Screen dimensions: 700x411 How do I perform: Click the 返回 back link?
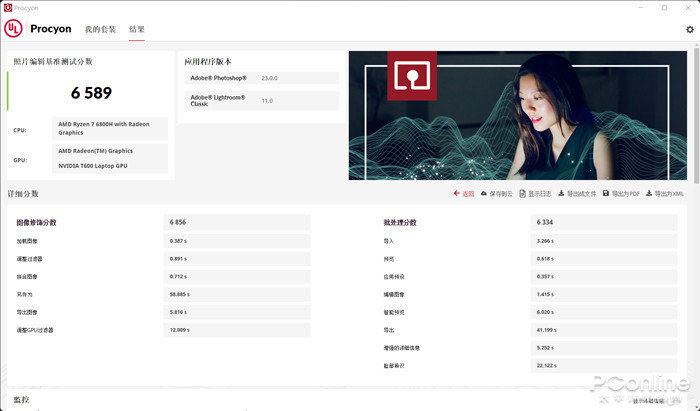[x=468, y=194]
